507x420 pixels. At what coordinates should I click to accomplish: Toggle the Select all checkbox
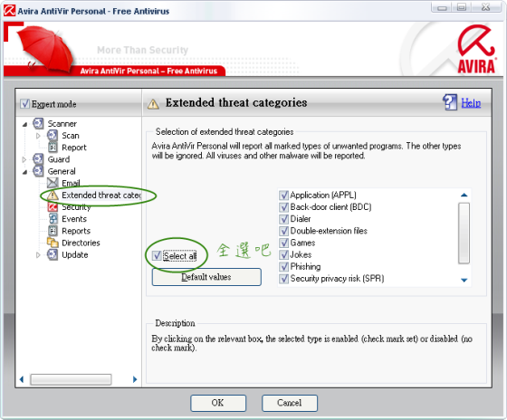coord(157,256)
